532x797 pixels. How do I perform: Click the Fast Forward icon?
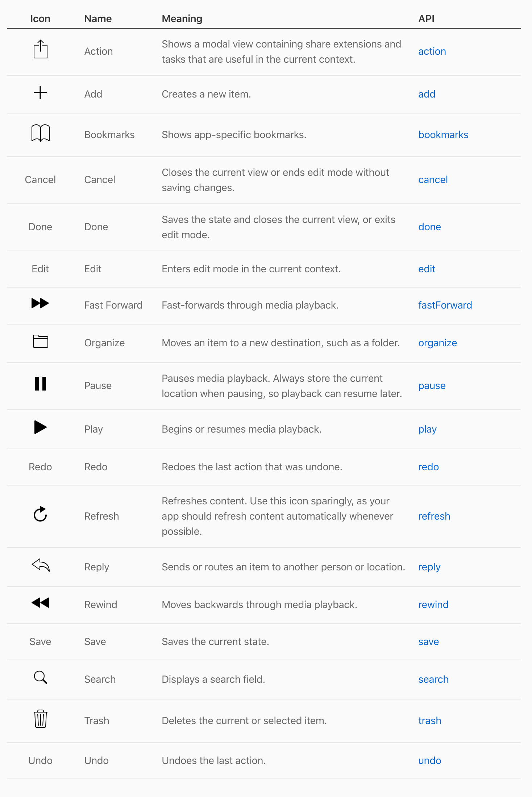(x=40, y=303)
